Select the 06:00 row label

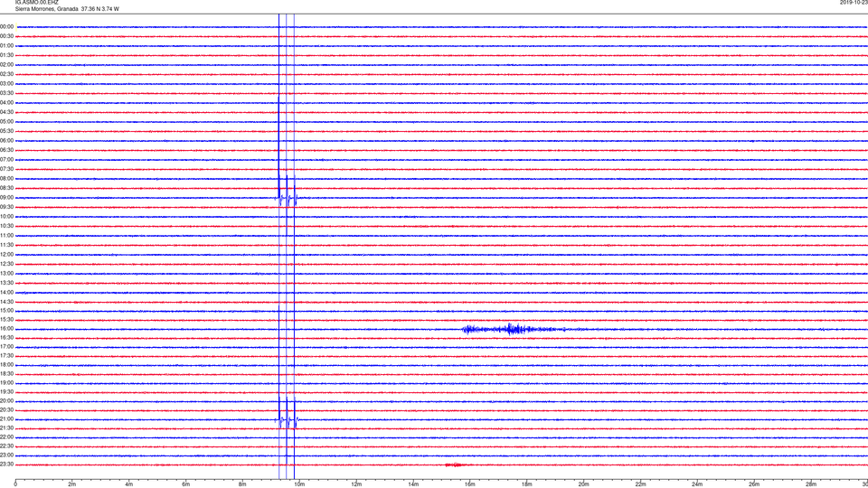click(x=6, y=141)
